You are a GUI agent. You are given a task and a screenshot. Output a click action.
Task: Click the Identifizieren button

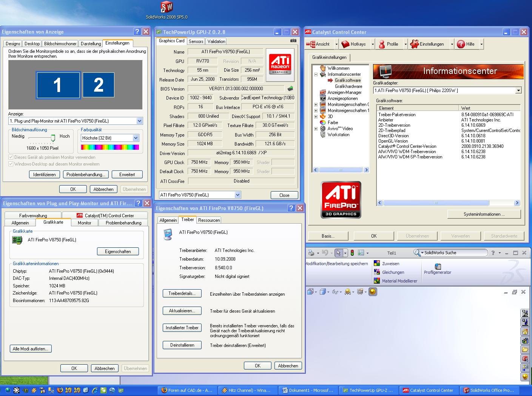45,175
